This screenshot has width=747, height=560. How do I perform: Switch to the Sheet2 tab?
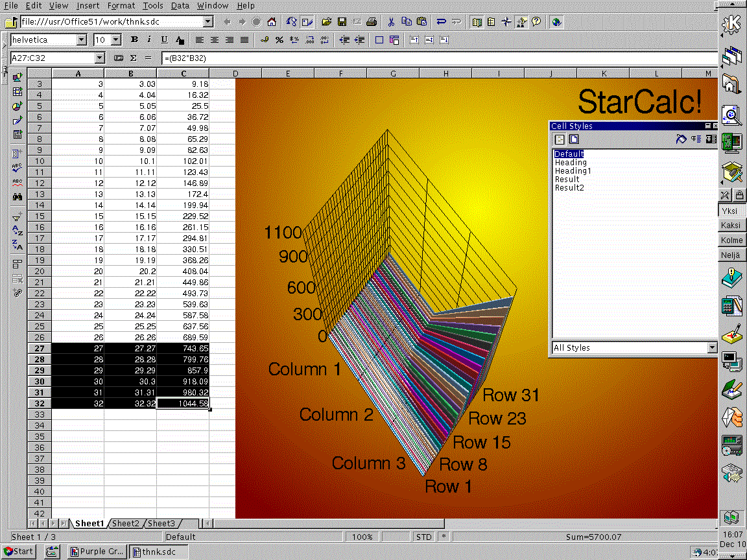tap(125, 524)
